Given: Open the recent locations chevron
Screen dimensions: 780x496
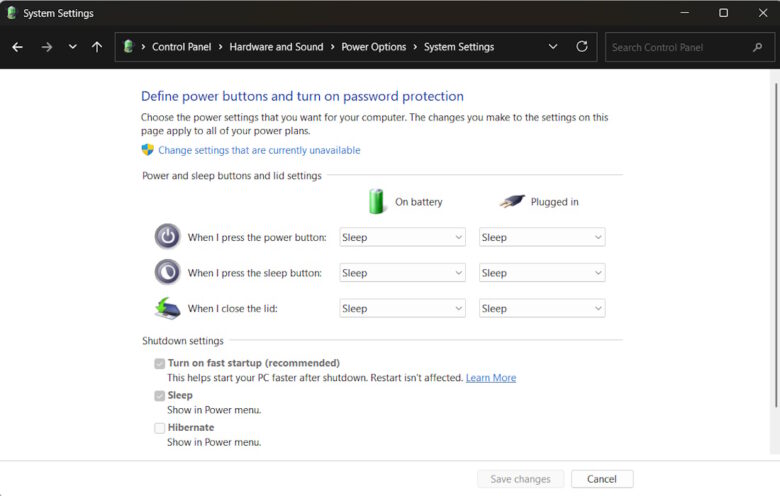Looking at the screenshot, I should point(73,47).
